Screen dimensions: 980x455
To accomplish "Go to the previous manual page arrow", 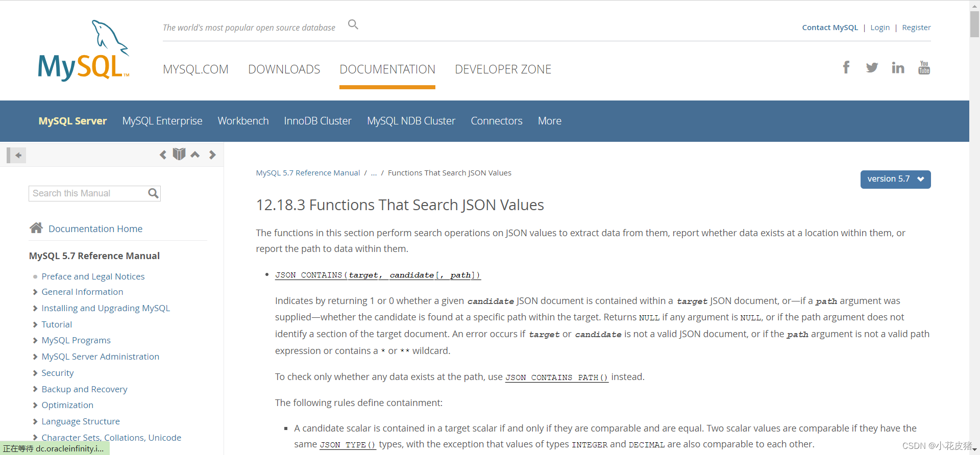I will 163,155.
